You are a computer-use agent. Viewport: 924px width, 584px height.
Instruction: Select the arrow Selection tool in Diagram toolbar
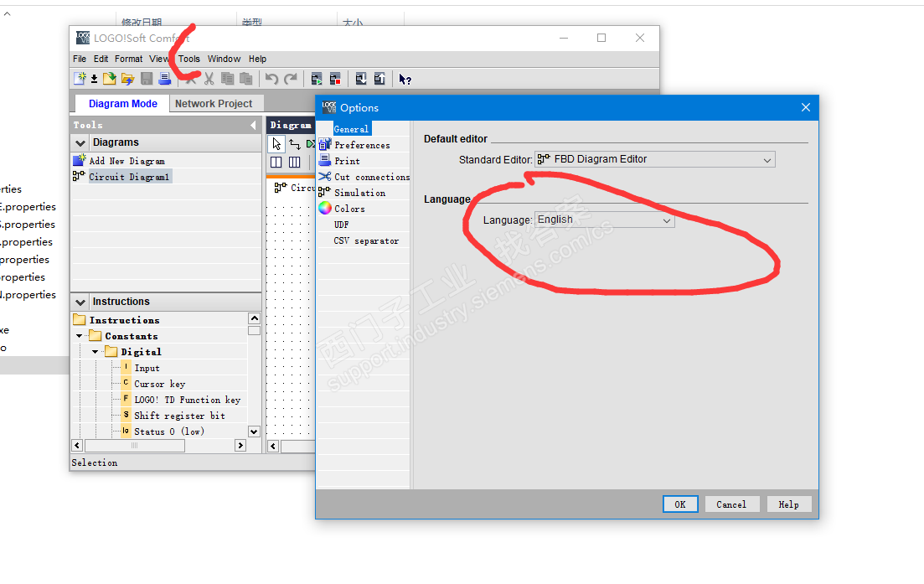click(276, 144)
